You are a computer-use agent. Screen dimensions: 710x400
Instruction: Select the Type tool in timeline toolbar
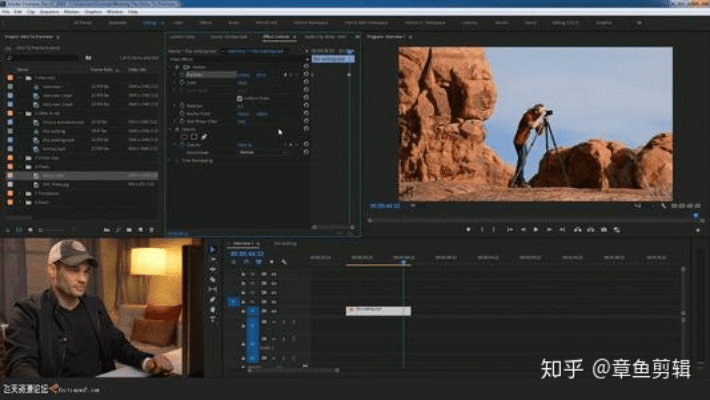coord(212,320)
